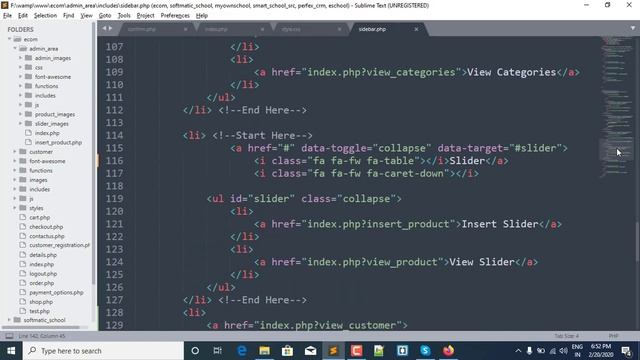Click in the Type here to search box
640x360 pixels.
pos(103,351)
